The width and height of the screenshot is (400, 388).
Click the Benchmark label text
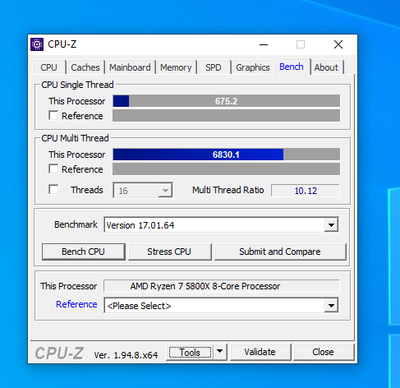[76, 224]
